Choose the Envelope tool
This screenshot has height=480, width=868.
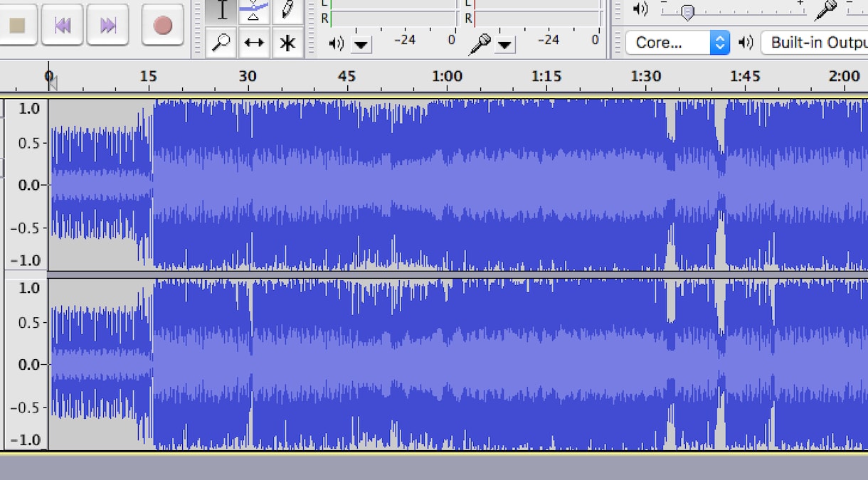(254, 10)
